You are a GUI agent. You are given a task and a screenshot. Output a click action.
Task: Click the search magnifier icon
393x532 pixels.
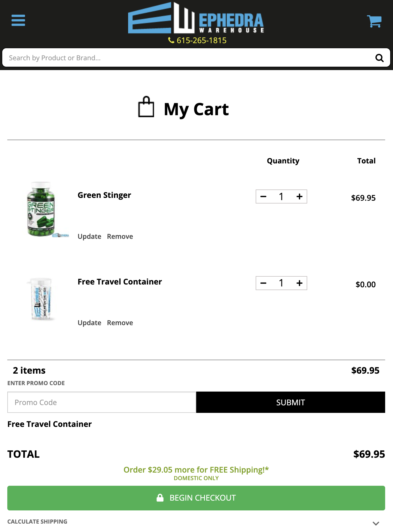pos(380,58)
